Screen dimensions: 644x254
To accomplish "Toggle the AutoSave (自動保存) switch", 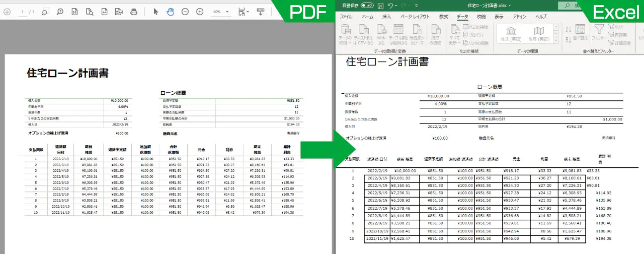I will point(367,6).
